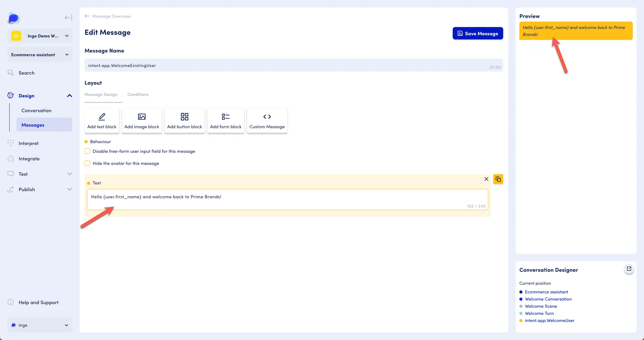Check Hide the avatar for this message
Image resolution: width=644 pixels, height=340 pixels.
point(87,163)
